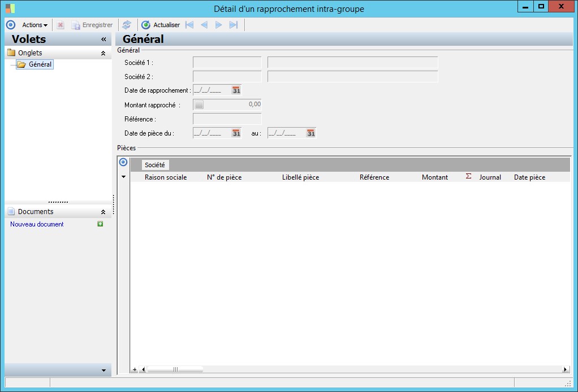
Task: Collapse the Volets side panel
Action: tap(103, 40)
